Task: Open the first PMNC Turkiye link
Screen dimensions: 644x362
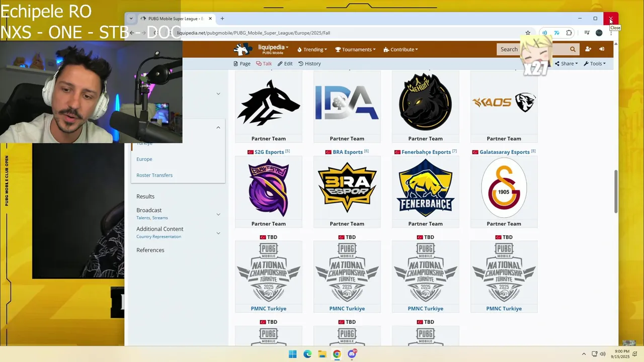Action: [269, 308]
